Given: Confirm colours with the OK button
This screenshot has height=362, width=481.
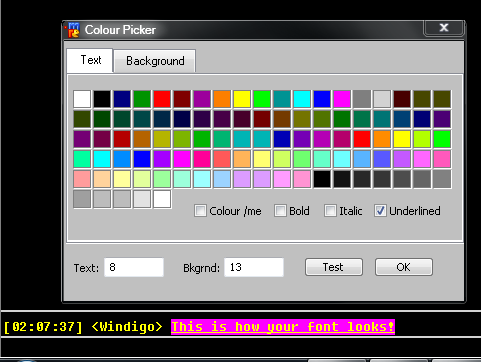Looking at the screenshot, I should (x=404, y=267).
